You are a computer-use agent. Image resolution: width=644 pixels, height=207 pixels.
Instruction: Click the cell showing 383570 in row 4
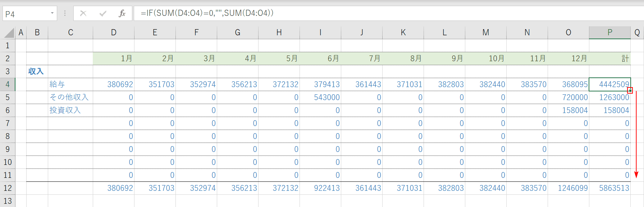click(527, 84)
